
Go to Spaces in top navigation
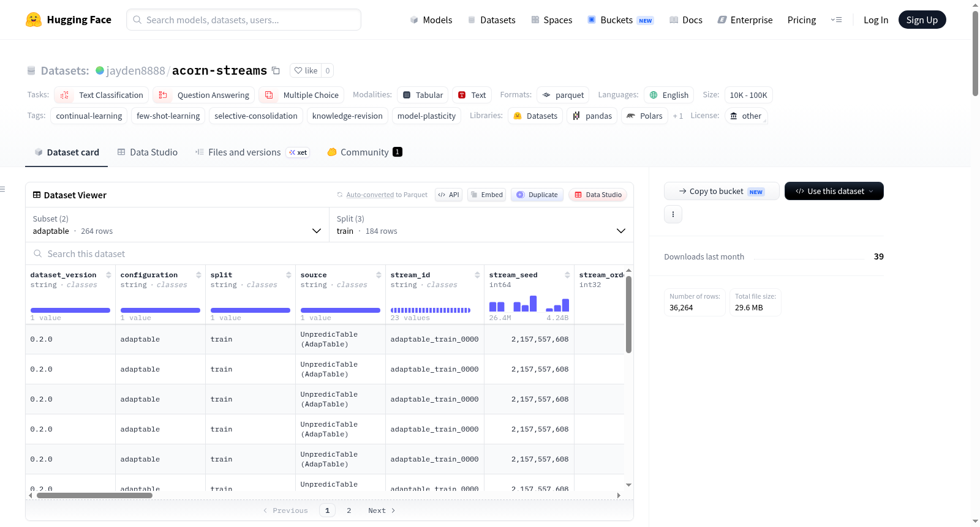click(x=551, y=20)
